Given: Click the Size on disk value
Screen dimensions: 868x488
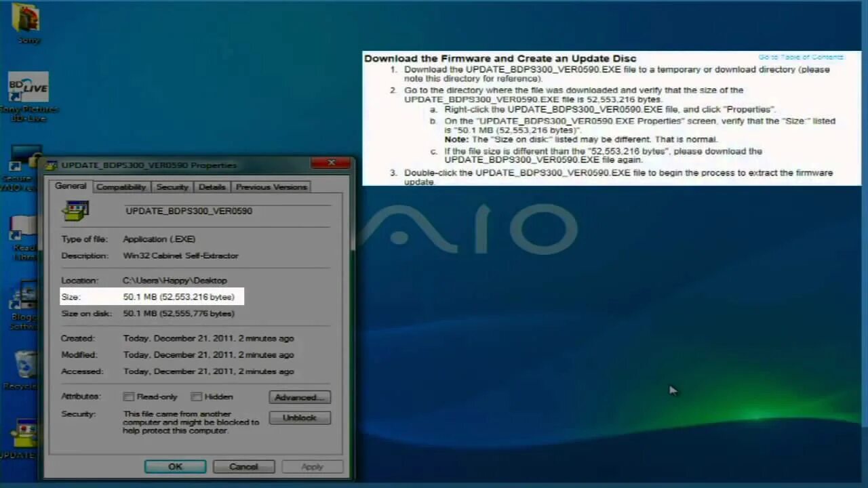Looking at the screenshot, I should [x=178, y=313].
